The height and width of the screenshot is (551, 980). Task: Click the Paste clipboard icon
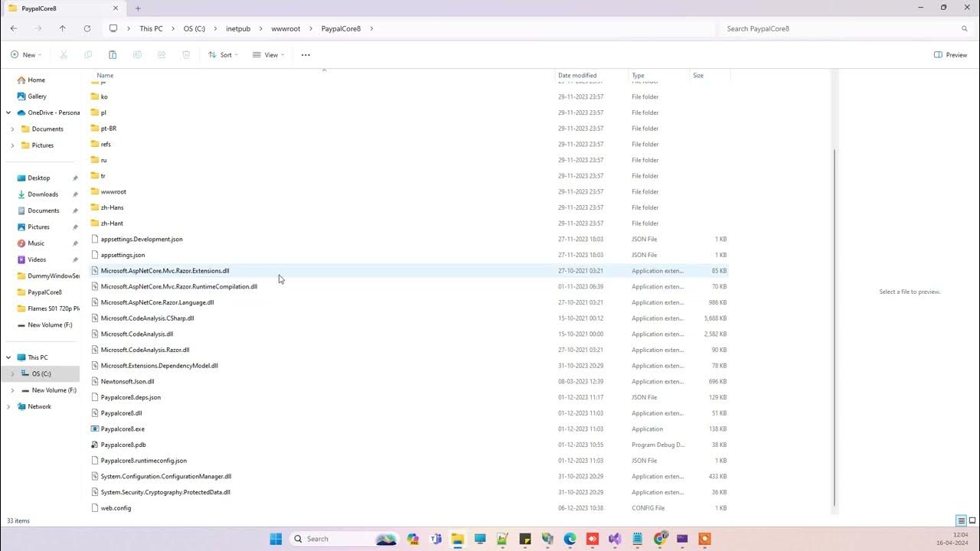tap(113, 55)
